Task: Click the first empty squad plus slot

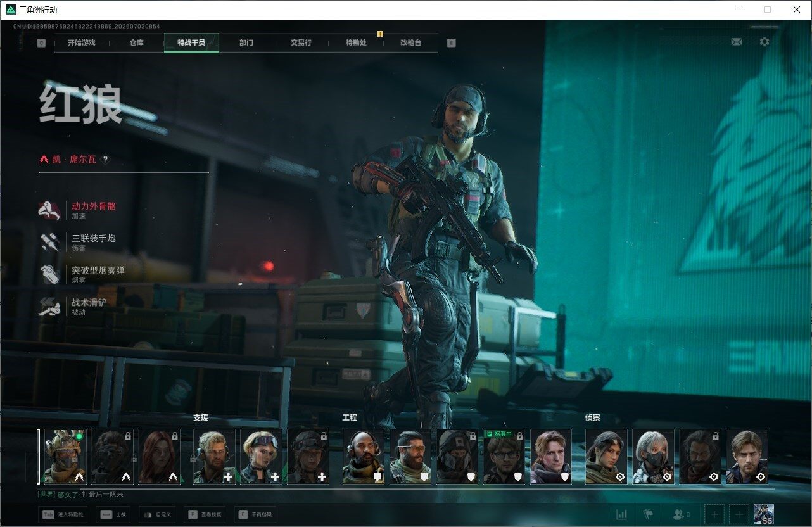Action: click(714, 514)
